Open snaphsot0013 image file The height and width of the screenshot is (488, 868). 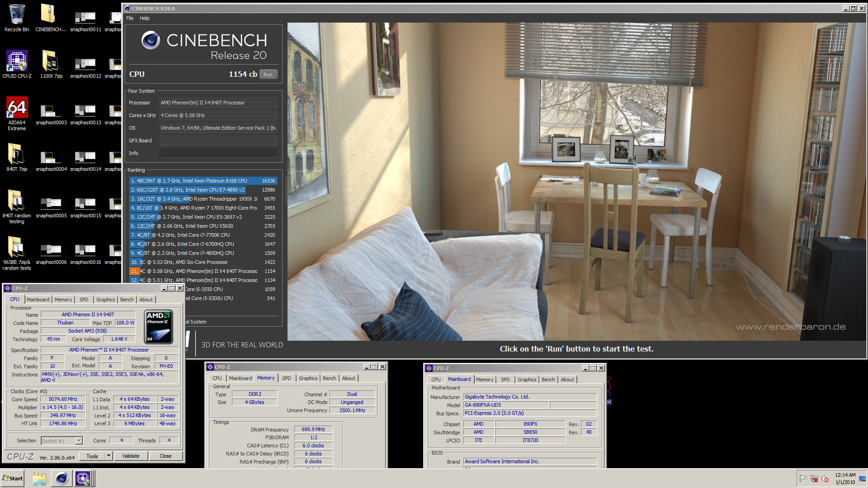click(x=85, y=113)
